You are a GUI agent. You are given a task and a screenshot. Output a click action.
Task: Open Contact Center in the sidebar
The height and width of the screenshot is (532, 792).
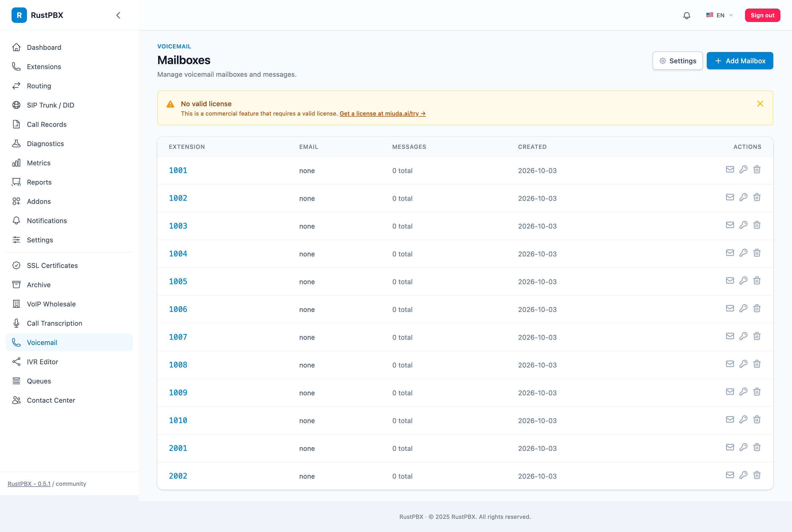[x=69, y=400]
